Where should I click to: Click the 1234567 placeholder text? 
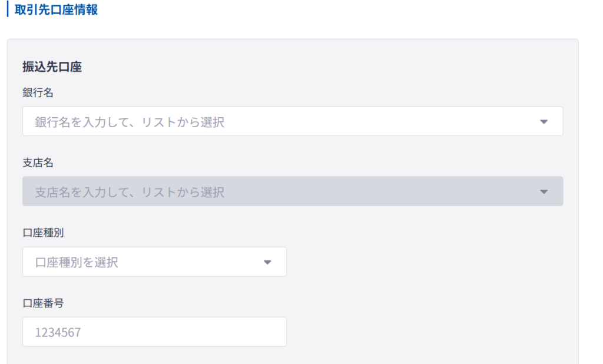58,332
